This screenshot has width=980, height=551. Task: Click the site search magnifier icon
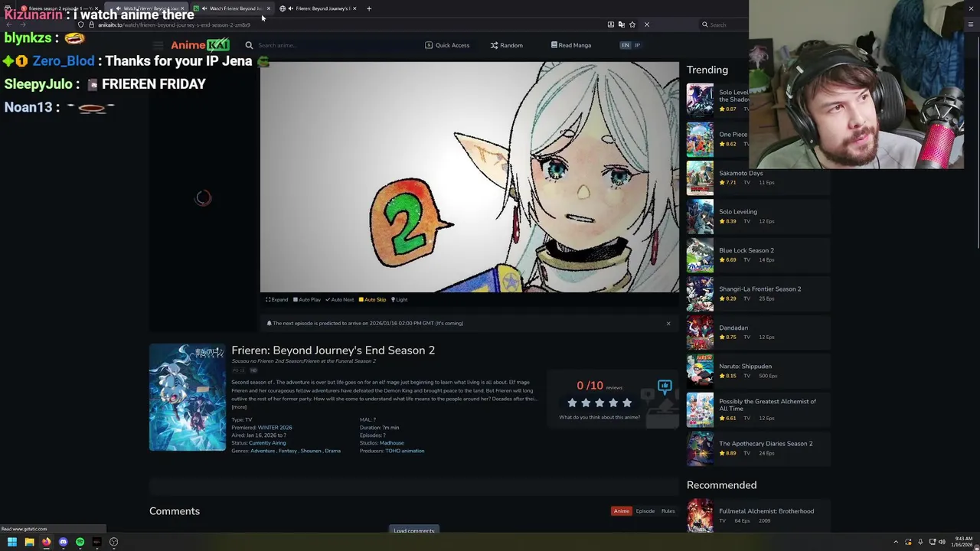coord(249,45)
